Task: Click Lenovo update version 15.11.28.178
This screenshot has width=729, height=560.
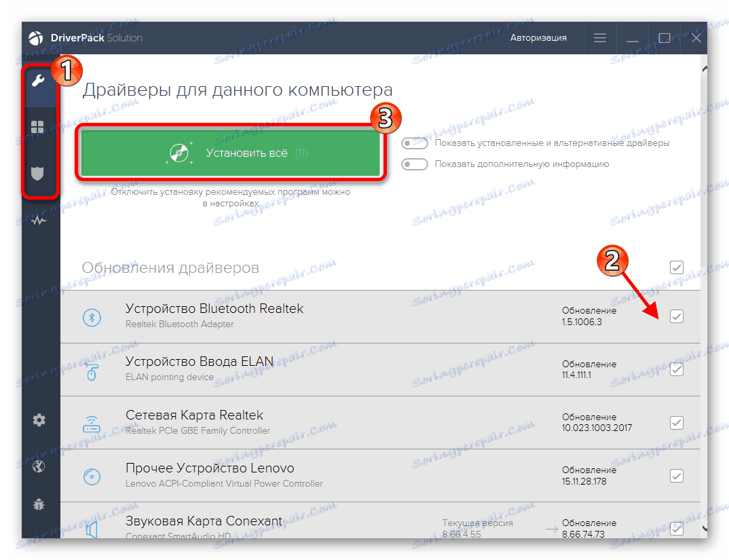Action: (x=584, y=481)
